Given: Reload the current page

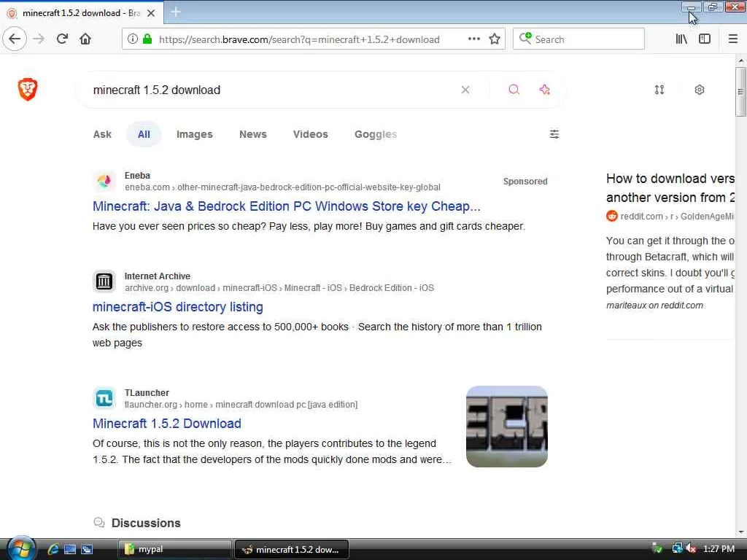Looking at the screenshot, I should click(63, 39).
